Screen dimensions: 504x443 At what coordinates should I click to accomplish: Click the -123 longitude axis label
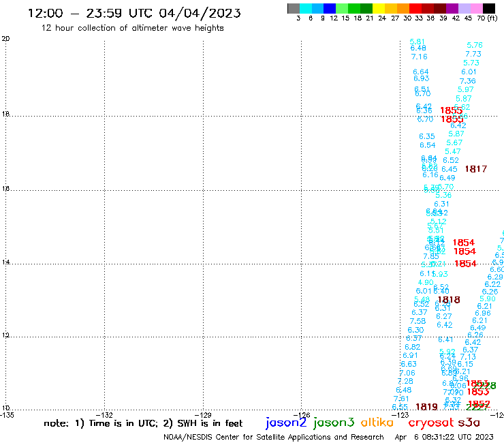coord(400,415)
